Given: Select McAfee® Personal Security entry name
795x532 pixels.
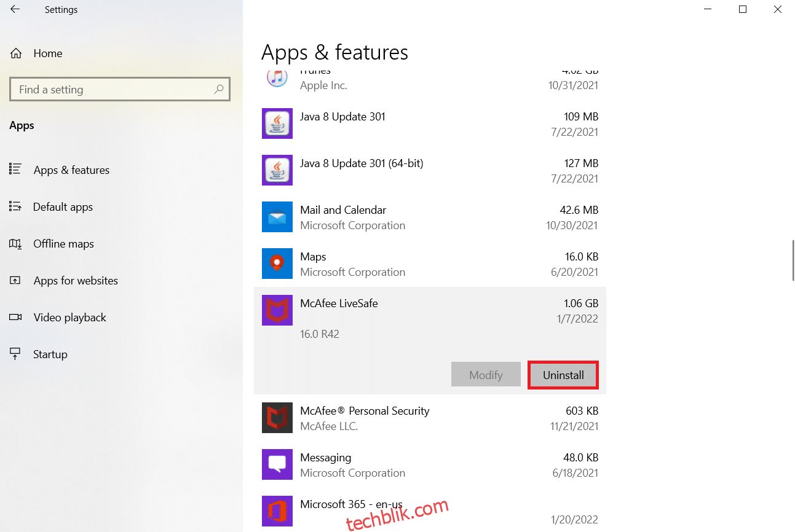Looking at the screenshot, I should pos(365,411).
